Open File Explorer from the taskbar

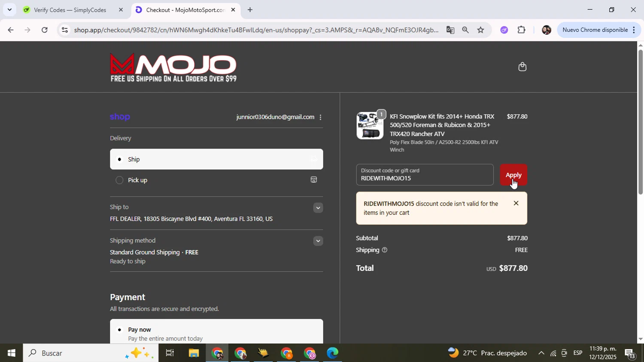[x=194, y=353]
